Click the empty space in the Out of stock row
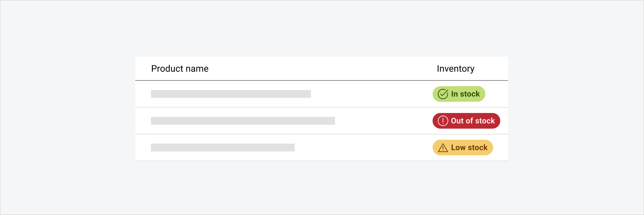 pyautogui.click(x=384, y=121)
